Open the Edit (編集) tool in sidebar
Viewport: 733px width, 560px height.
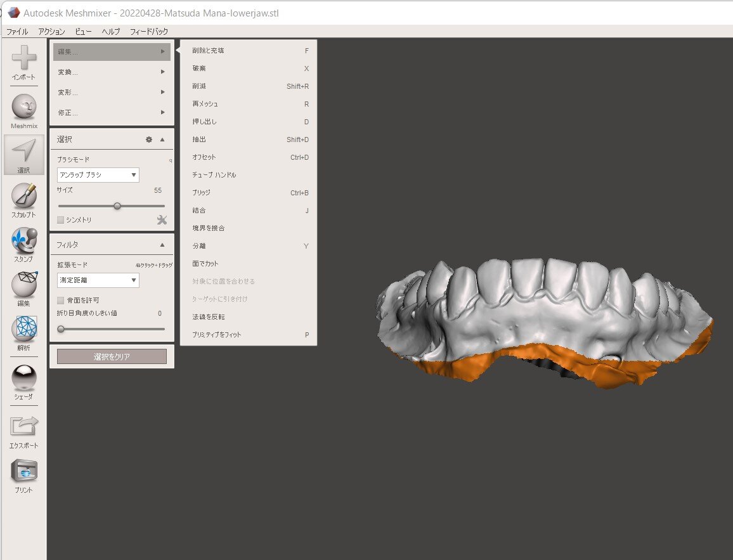[x=24, y=284]
